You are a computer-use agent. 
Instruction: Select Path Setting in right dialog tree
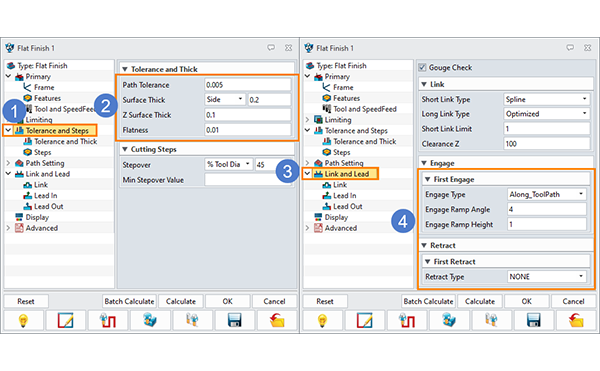point(344,163)
